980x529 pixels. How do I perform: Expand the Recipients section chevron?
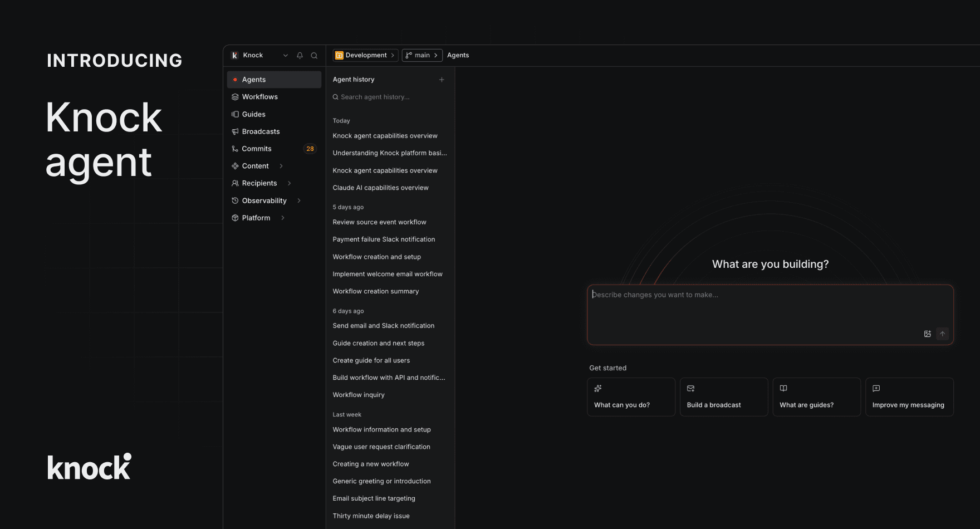click(x=289, y=183)
